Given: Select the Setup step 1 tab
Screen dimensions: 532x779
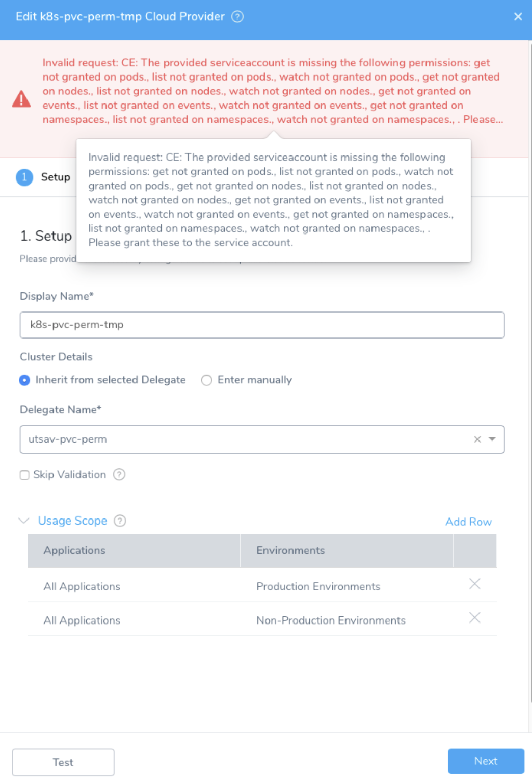Looking at the screenshot, I should point(43,177).
